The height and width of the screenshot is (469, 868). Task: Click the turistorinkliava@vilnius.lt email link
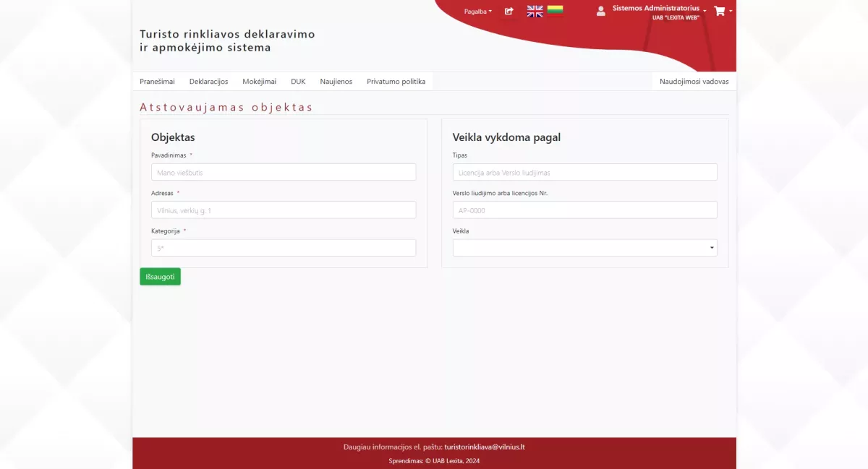tap(484, 447)
